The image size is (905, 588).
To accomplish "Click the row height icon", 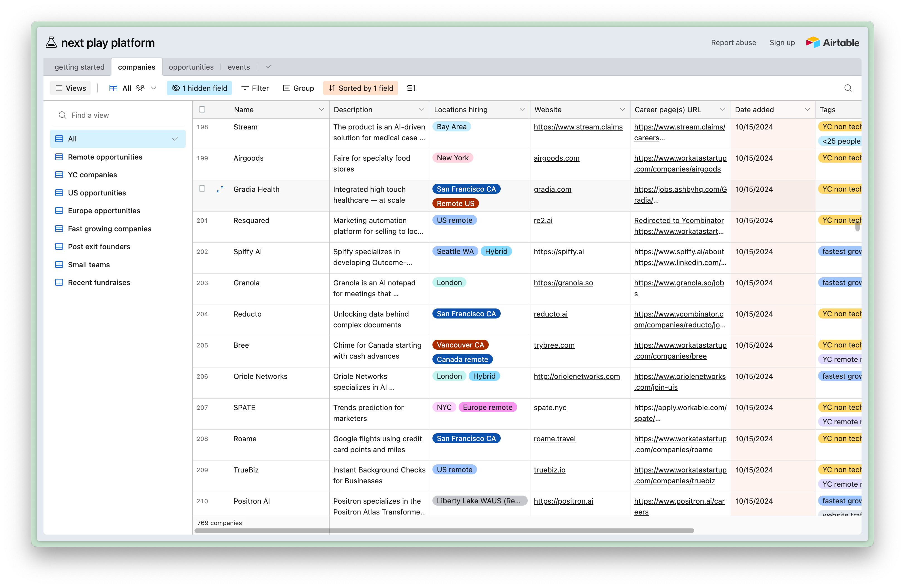I will [411, 88].
